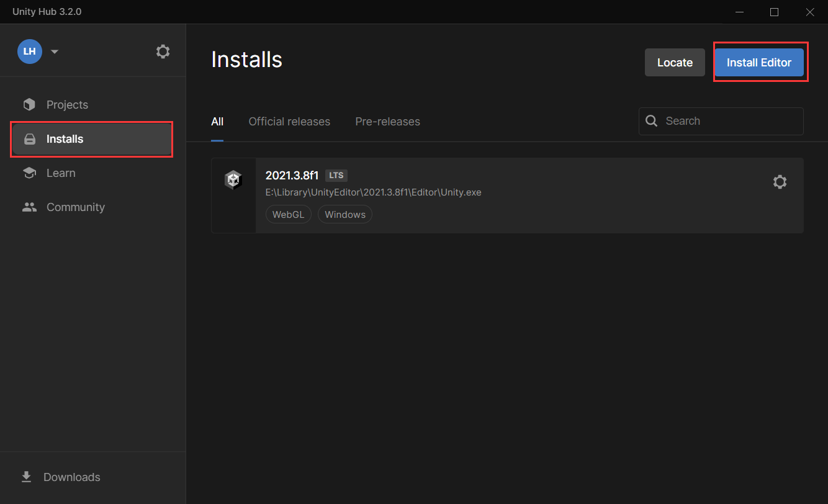Click the Installs drive icon
The width and height of the screenshot is (828, 504).
(29, 139)
